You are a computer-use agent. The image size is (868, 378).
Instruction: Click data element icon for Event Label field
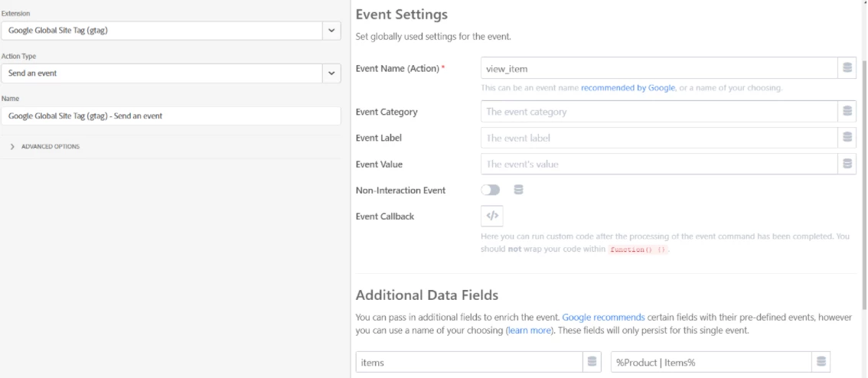point(847,138)
